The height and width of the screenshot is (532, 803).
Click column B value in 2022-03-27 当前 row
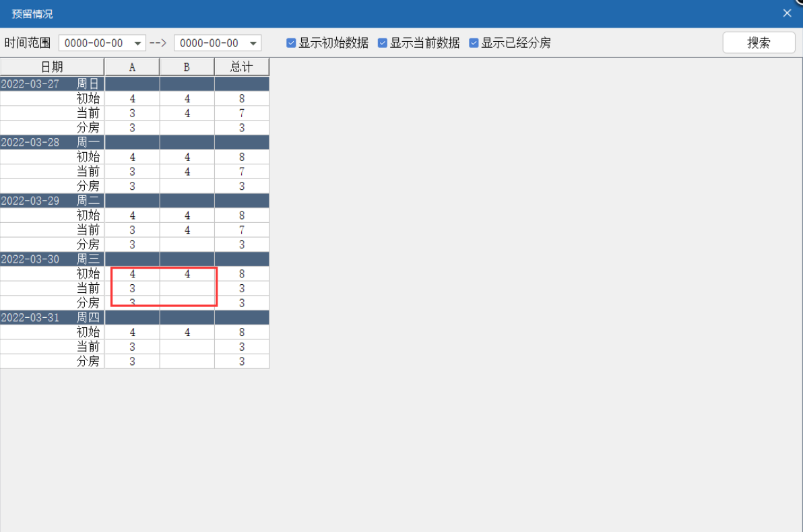pos(187,113)
